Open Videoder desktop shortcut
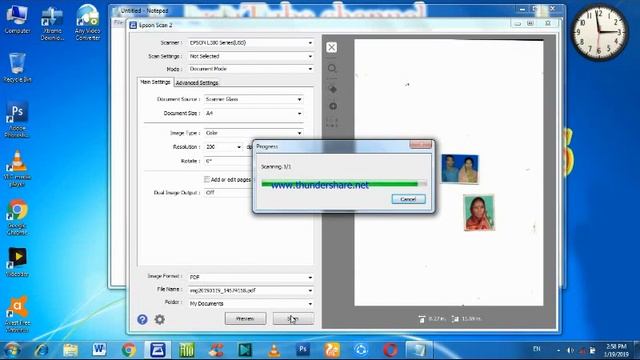The height and width of the screenshot is (360, 640). coord(17,262)
